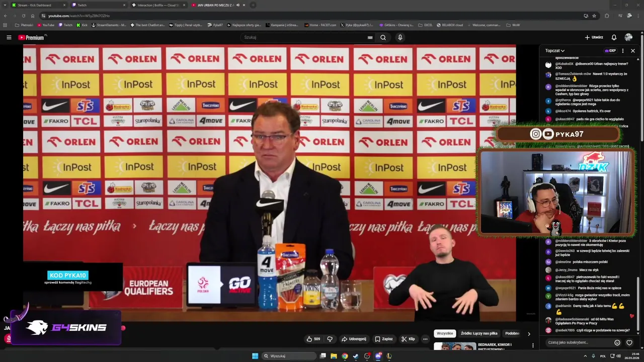Image resolution: width=644 pixels, height=362 pixels.
Task: Select the Podobne filter chip
Action: point(512,333)
